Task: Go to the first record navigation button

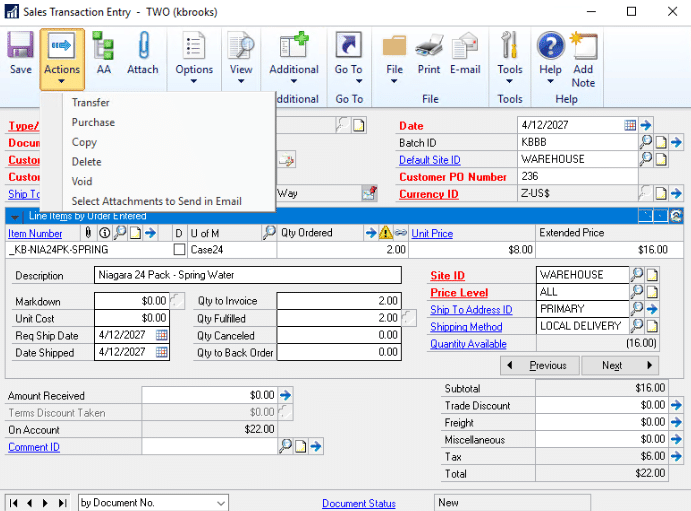Action: click(14, 503)
